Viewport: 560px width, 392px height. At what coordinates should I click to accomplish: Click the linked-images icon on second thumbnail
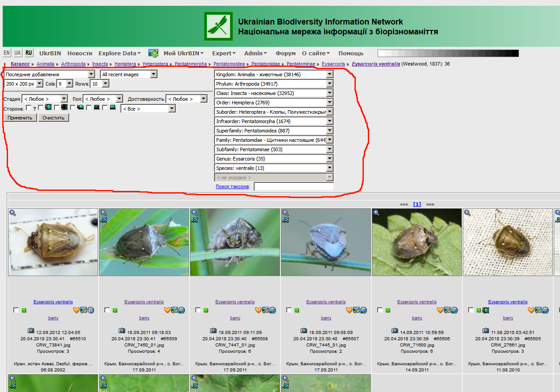(x=103, y=219)
